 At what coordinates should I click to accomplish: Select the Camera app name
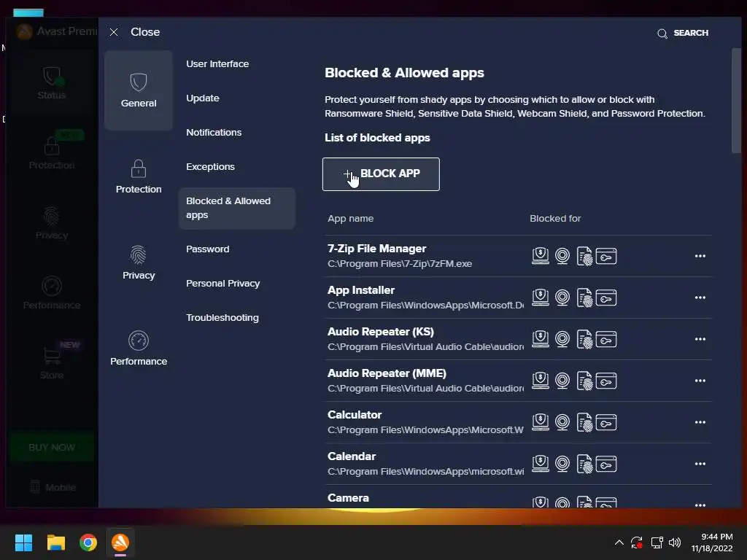[x=348, y=497]
